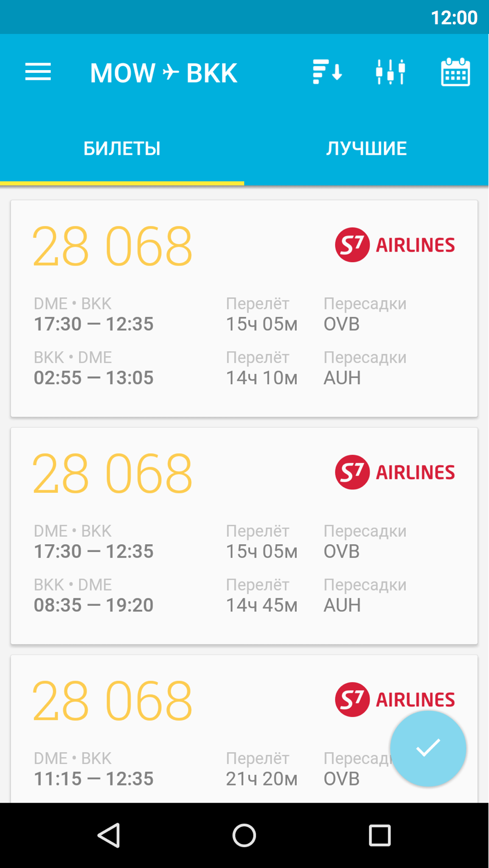Open the sort order options
The height and width of the screenshot is (868, 489).
pyautogui.click(x=327, y=72)
